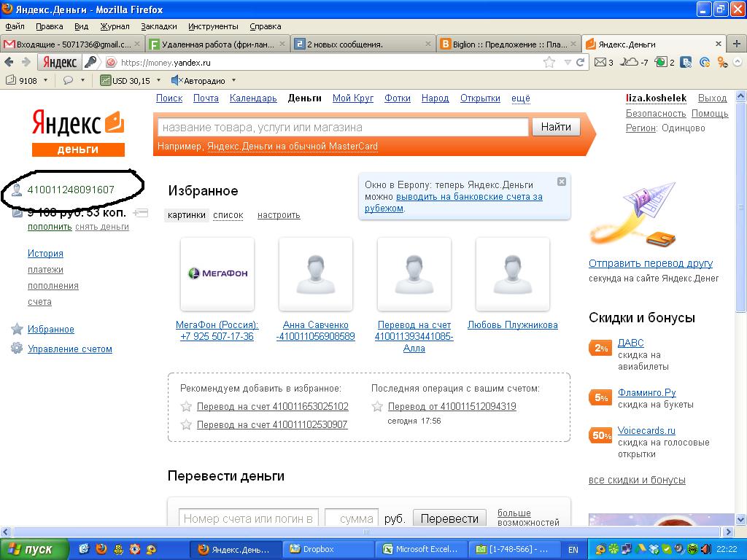
Task: Open the История link in sidebar
Action: (x=45, y=253)
